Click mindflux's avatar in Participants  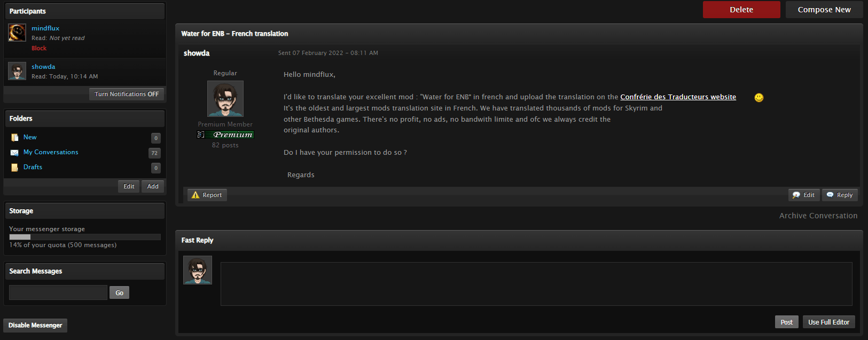pos(17,33)
